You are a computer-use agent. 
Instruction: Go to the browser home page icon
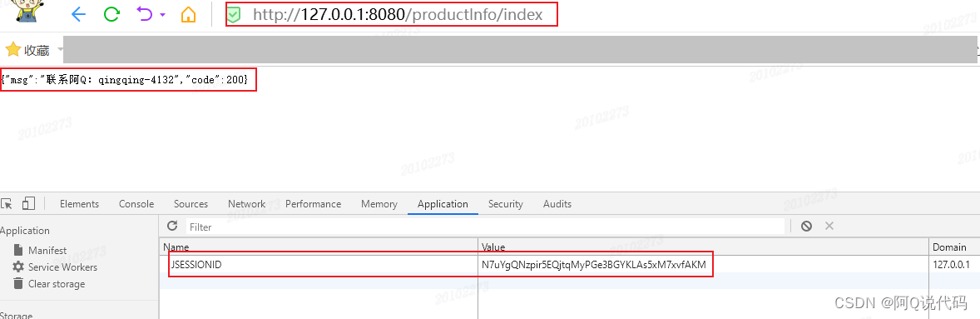188,14
